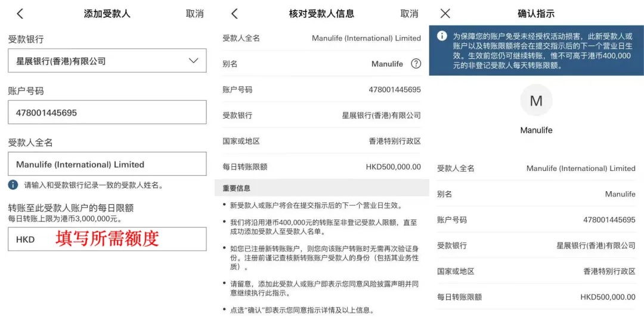
Task: Click 受款银行 label on 添加受款人 screen
Action: [26, 39]
